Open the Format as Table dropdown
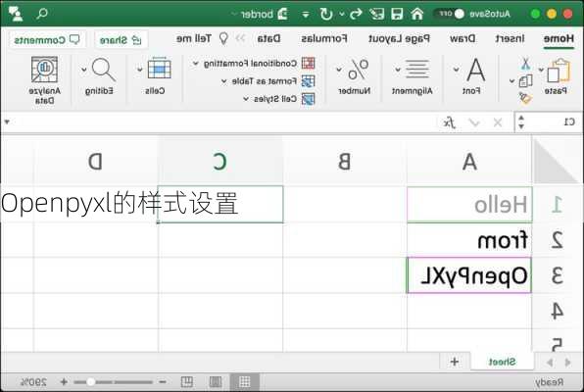Image resolution: width=584 pixels, height=392 pixels. (x=223, y=81)
